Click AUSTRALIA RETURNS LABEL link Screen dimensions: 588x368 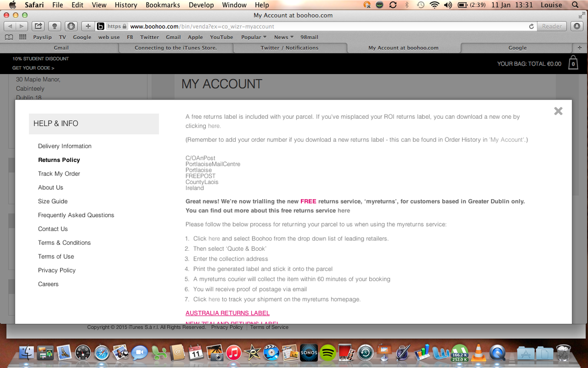tap(227, 313)
